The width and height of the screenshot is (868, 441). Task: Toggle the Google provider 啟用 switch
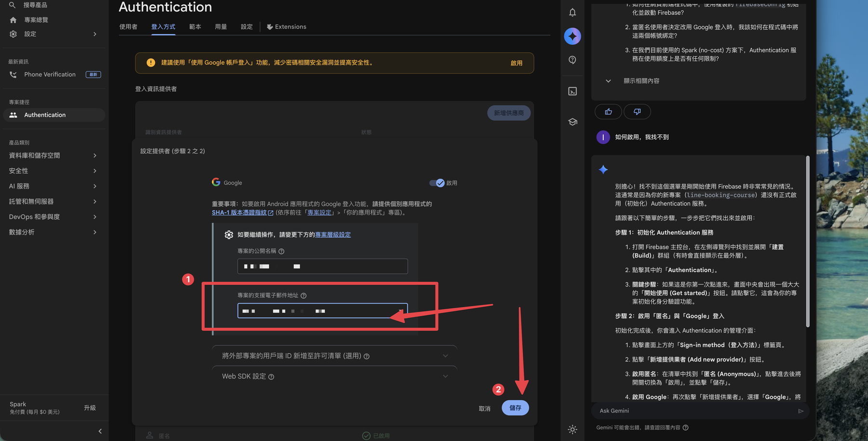(x=437, y=183)
